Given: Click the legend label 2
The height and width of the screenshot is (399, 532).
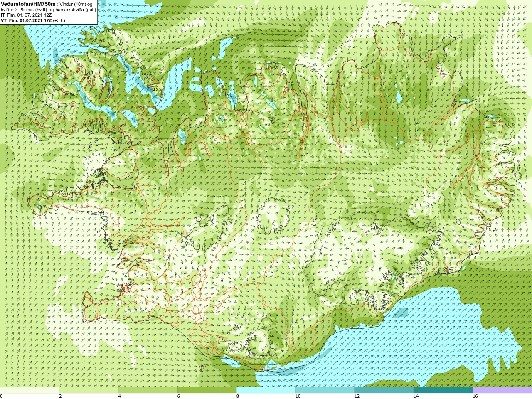Looking at the screenshot, I should (x=60, y=396).
